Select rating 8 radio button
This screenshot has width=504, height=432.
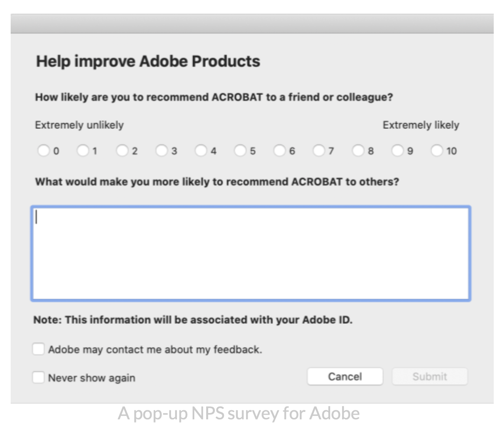[x=358, y=150]
